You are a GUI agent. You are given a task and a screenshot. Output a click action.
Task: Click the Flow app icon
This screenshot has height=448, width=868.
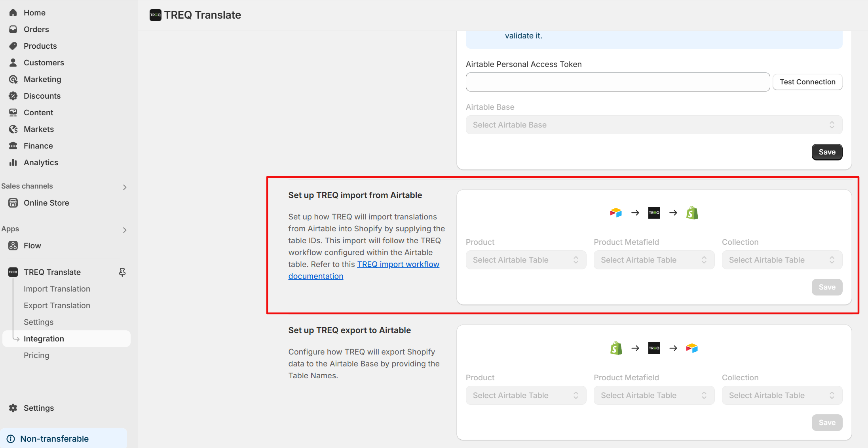13,246
